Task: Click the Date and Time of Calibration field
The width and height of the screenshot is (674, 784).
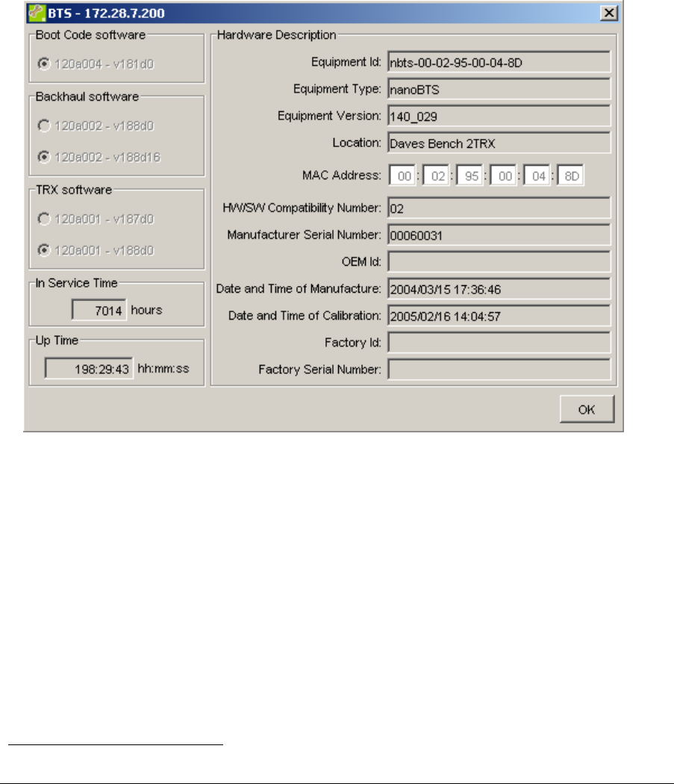Action: (499, 317)
